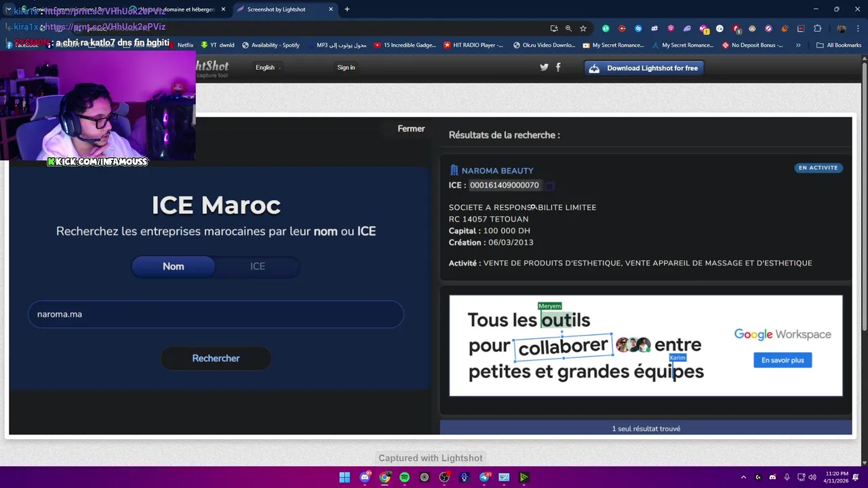
Task: Open the tab search dropdown arrow
Action: tap(8, 9)
